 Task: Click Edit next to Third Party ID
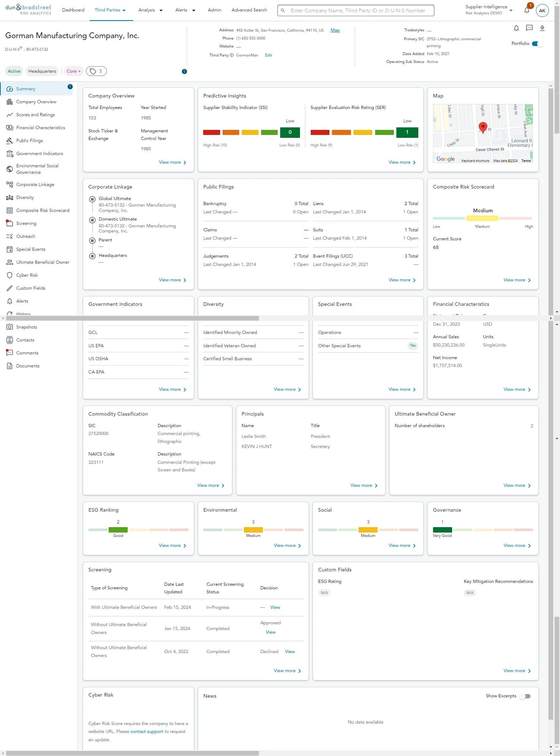[268, 55]
